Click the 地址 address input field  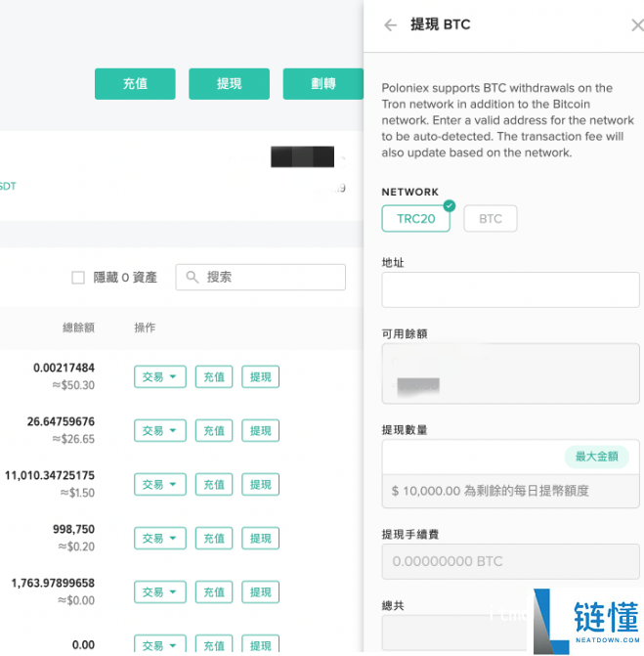(x=510, y=289)
